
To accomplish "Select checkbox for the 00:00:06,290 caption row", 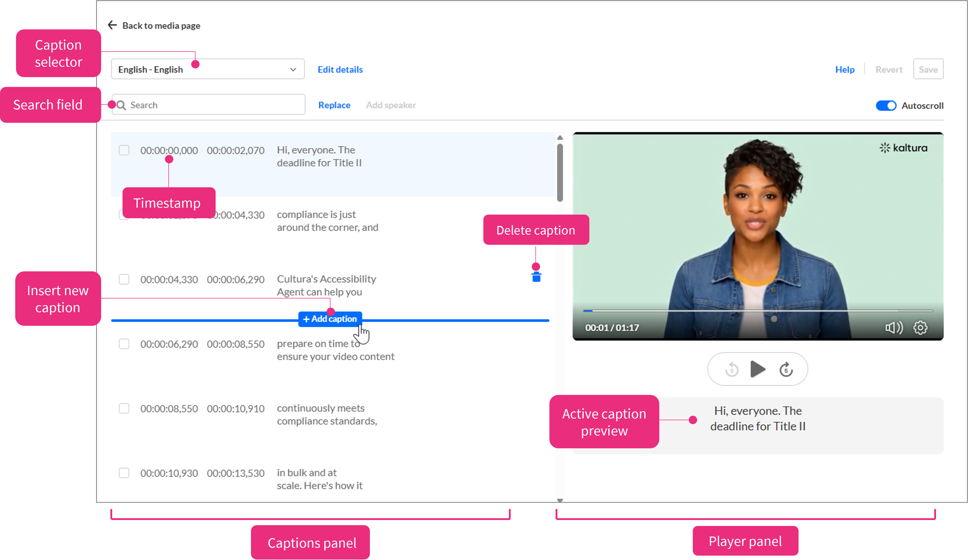I will (124, 344).
